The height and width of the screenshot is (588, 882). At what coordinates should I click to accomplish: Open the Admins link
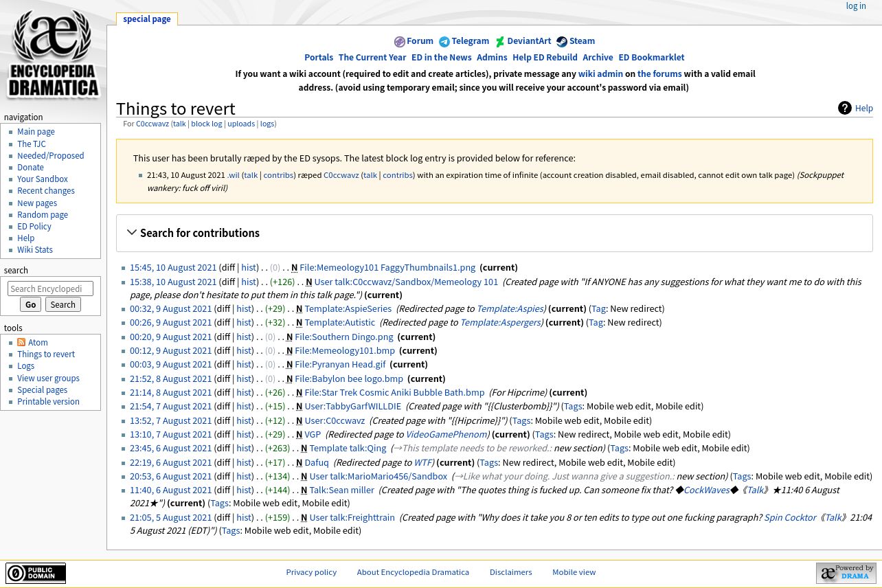[x=492, y=57]
